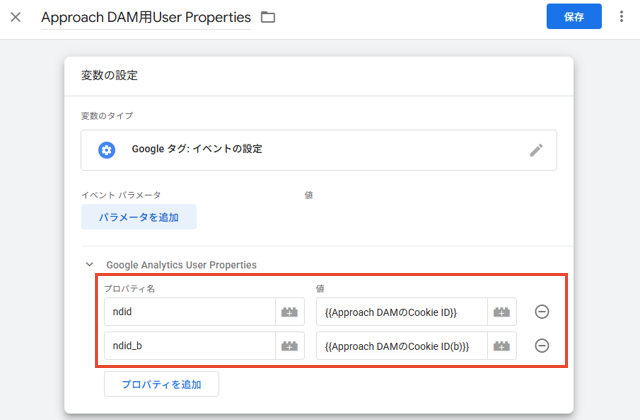Remove the ndid_b property row
Image resolution: width=640 pixels, height=420 pixels.
click(542, 346)
